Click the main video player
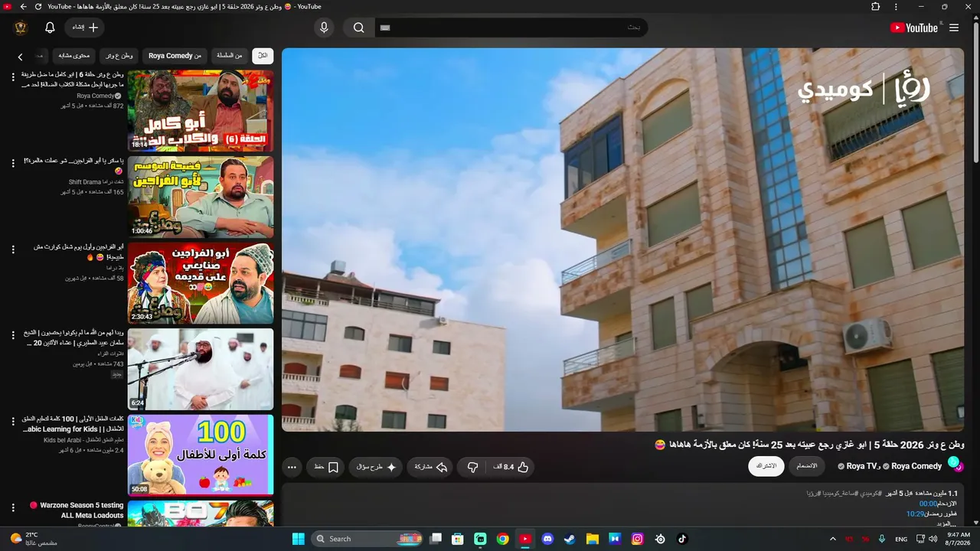The width and height of the screenshot is (980, 551). pyautogui.click(x=622, y=240)
